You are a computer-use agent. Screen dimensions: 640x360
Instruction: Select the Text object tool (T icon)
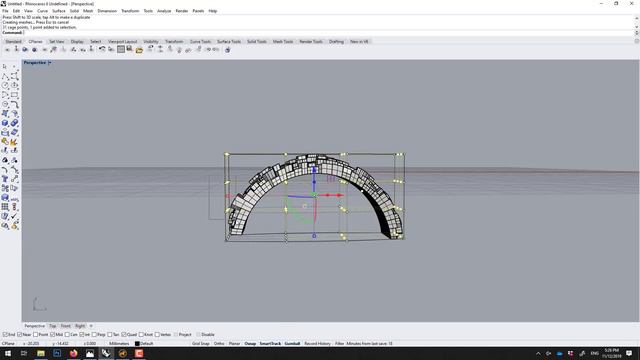pos(5,179)
